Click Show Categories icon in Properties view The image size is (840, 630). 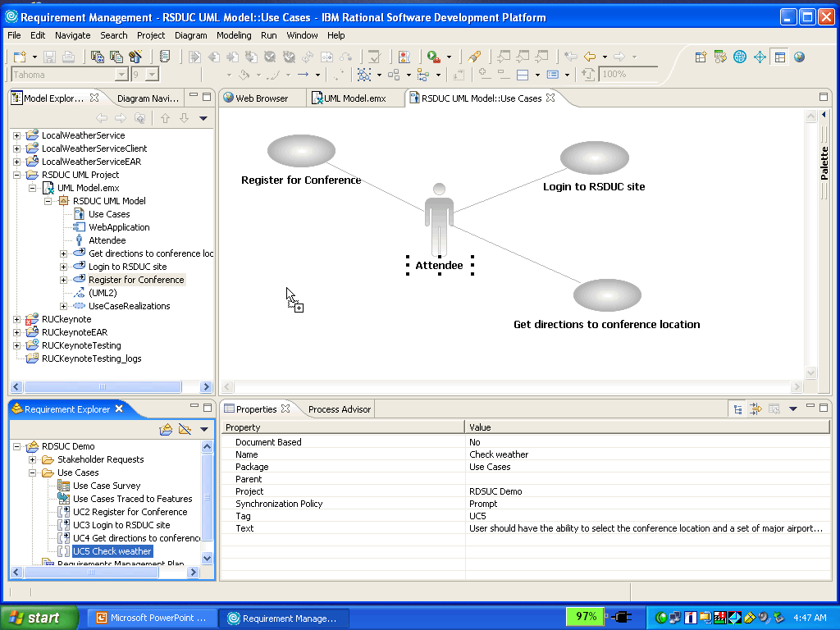[x=738, y=409]
